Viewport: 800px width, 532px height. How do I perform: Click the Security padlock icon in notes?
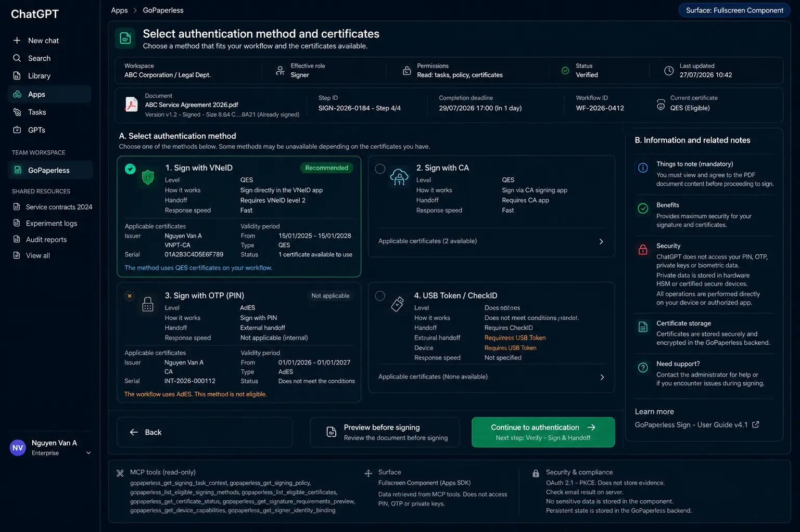coord(643,249)
